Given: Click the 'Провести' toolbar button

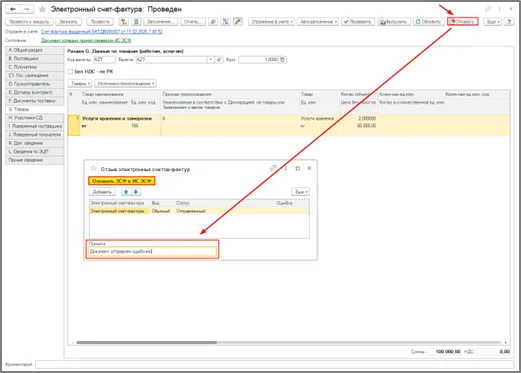Looking at the screenshot, I should (x=100, y=22).
